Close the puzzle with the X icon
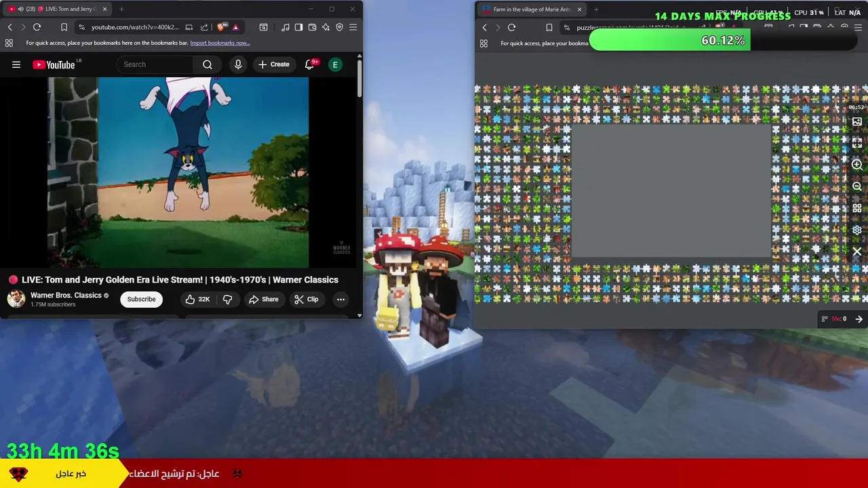 pos(857,251)
